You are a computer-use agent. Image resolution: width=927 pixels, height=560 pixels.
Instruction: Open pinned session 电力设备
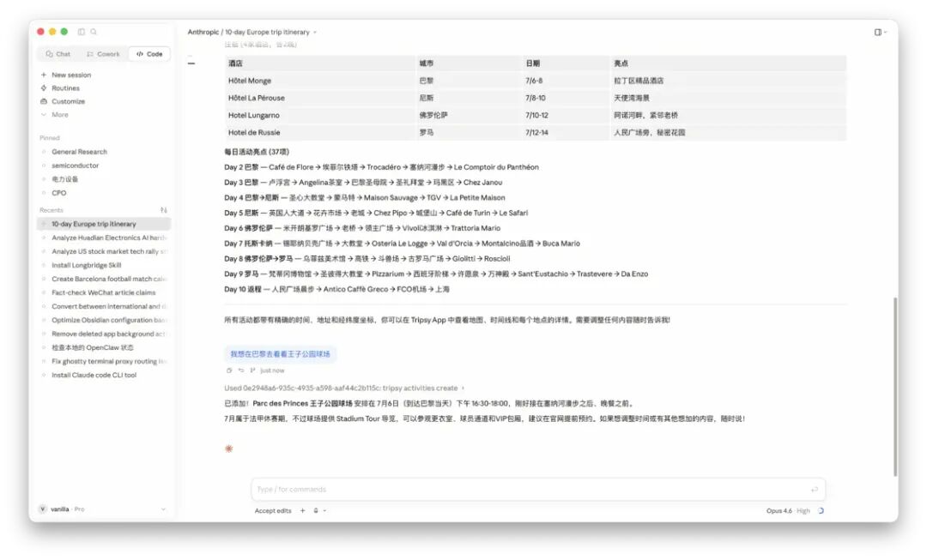click(65, 179)
